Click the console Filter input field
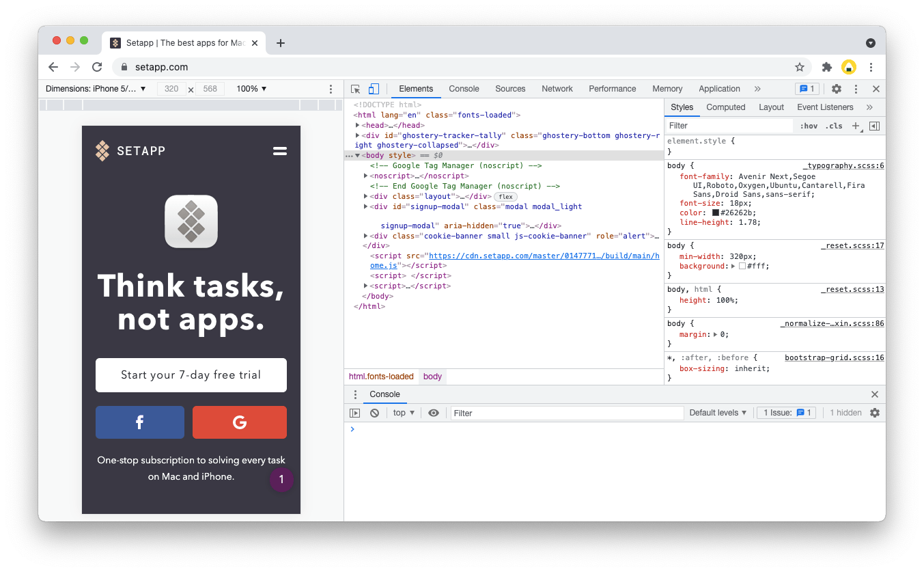924x572 pixels. click(x=567, y=413)
